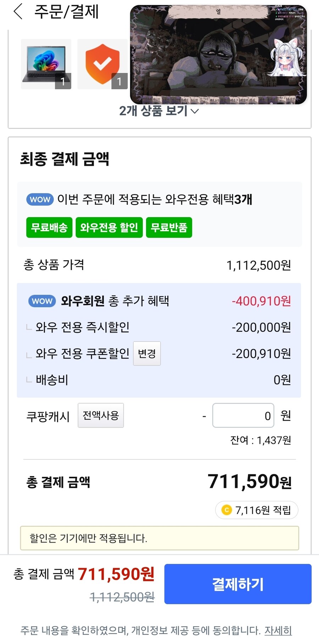Click the blue WOW badge next to 혜택 header

40,199
